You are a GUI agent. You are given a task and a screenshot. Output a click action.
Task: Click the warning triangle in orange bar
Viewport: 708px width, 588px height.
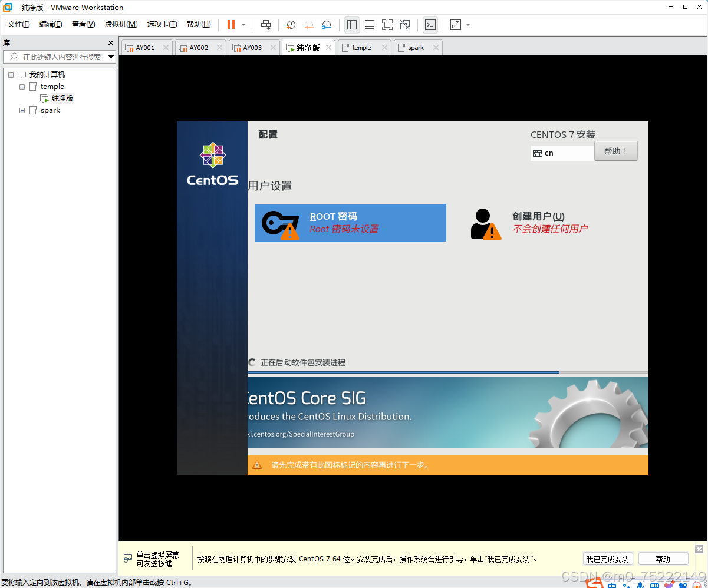pos(257,465)
